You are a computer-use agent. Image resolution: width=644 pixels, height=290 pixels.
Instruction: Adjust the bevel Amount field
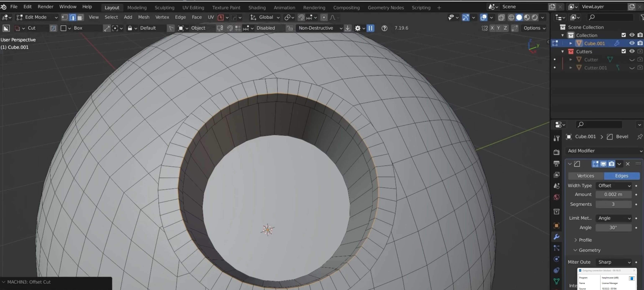613,194
